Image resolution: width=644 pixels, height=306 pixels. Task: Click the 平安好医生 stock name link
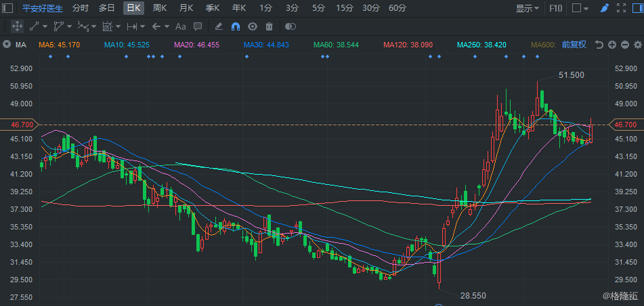pos(43,8)
